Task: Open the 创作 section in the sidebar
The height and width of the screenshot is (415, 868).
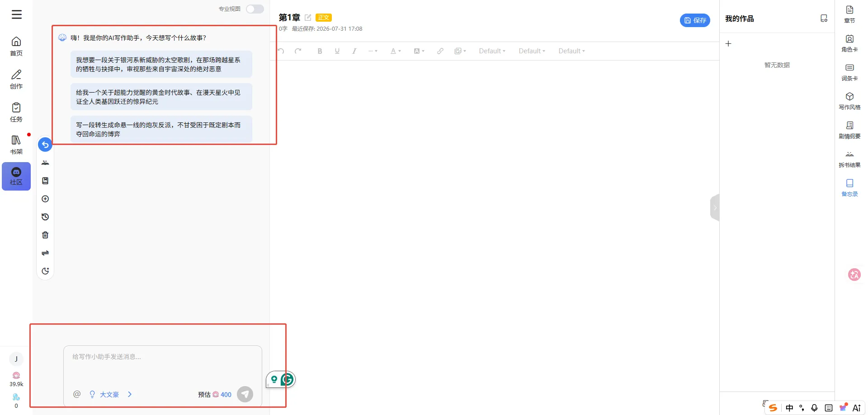Action: coord(16,79)
